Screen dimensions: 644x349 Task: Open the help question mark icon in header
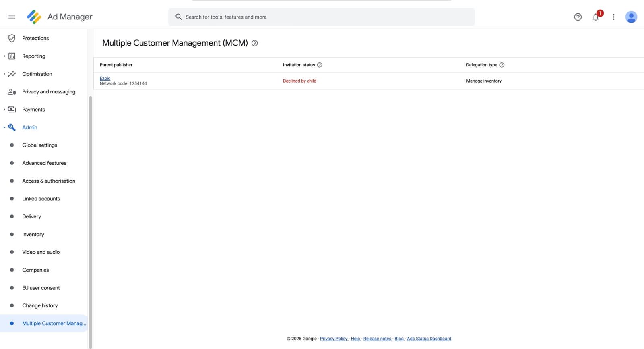click(x=578, y=17)
